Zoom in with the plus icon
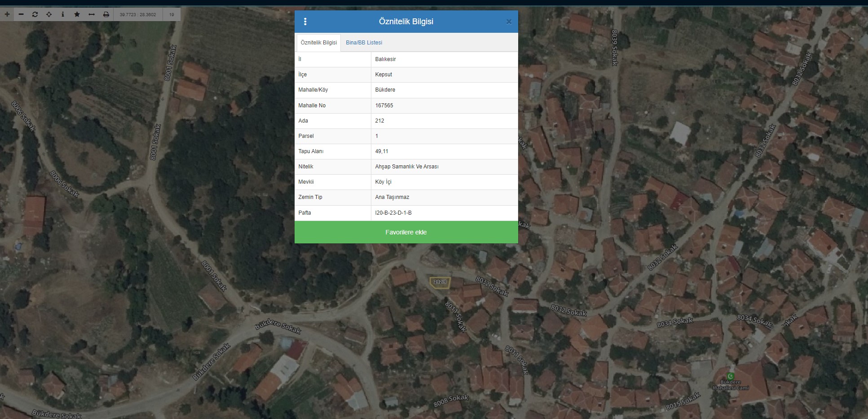Viewport: 868px width, 419px height. [7, 14]
